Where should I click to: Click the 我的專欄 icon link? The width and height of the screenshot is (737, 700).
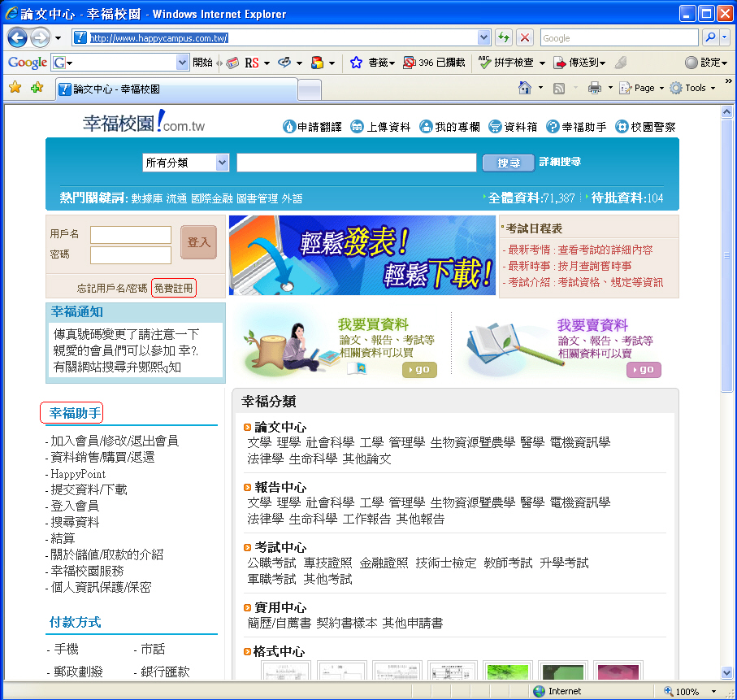click(426, 127)
